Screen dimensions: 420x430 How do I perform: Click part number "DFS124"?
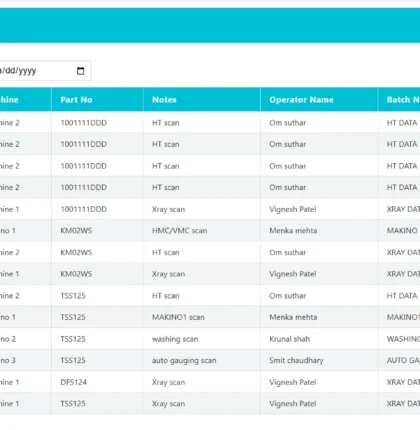tap(73, 382)
